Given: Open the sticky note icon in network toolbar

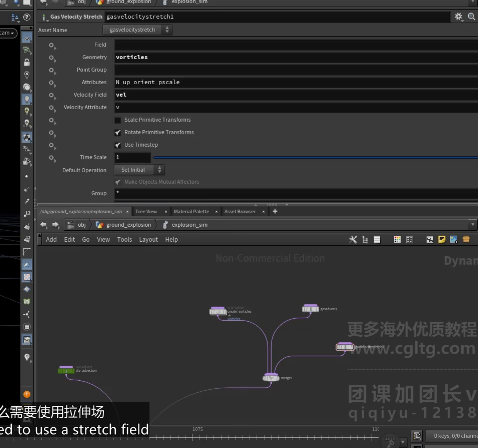Looking at the screenshot, I should (x=441, y=239).
